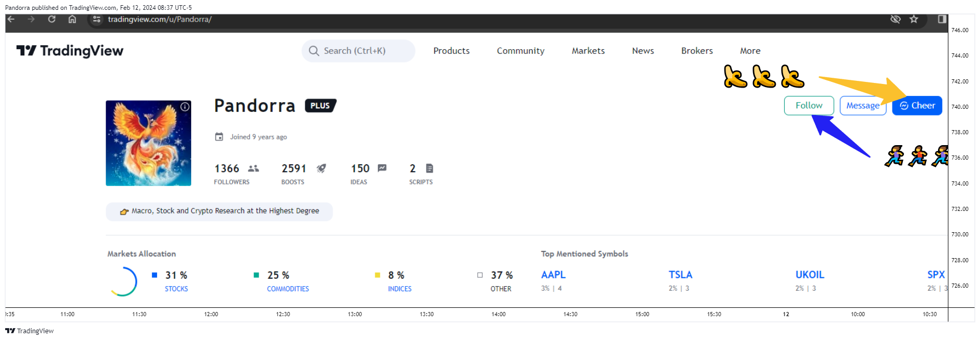Click the browser forward arrow

[31, 19]
